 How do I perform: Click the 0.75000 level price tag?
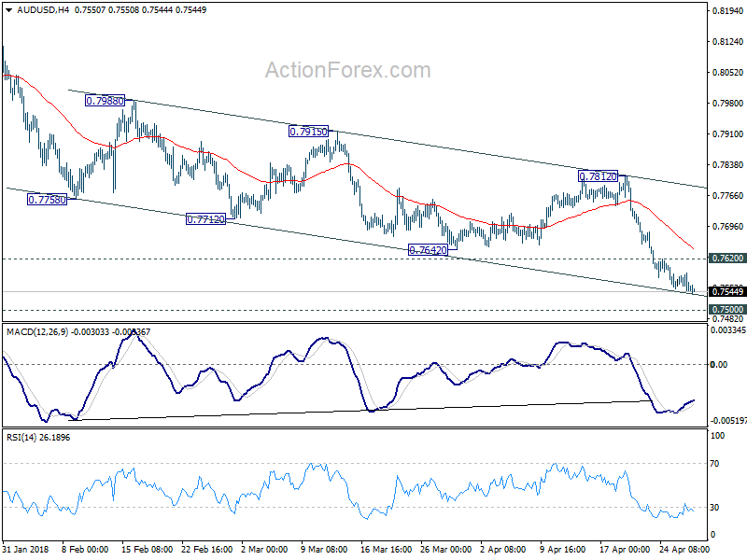727,310
